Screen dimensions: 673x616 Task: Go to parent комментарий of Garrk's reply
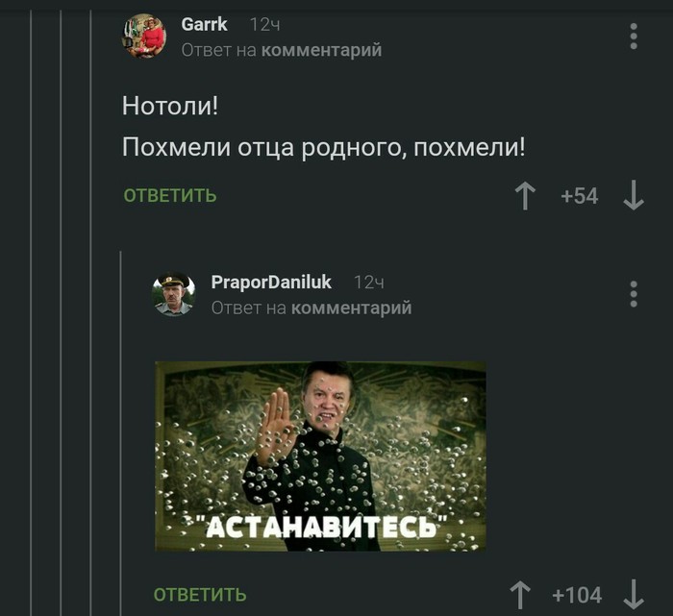321,50
